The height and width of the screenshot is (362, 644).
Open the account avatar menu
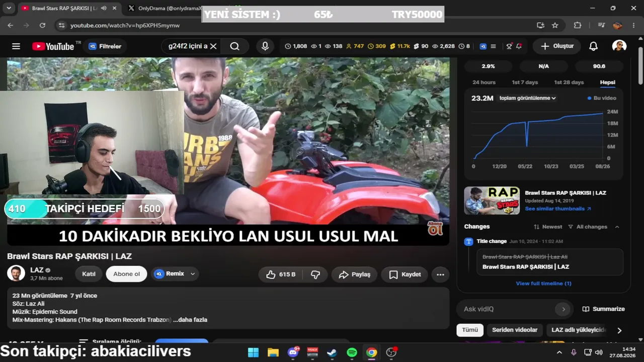click(x=619, y=46)
